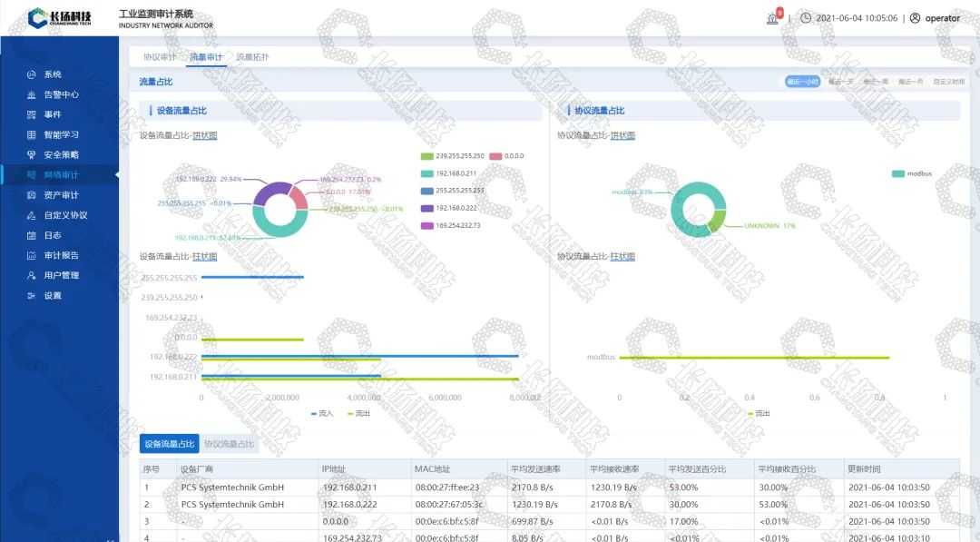Image resolution: width=980 pixels, height=542 pixels.
Task: Toggle 流入 series in the bar chart legend
Action: tap(323, 413)
